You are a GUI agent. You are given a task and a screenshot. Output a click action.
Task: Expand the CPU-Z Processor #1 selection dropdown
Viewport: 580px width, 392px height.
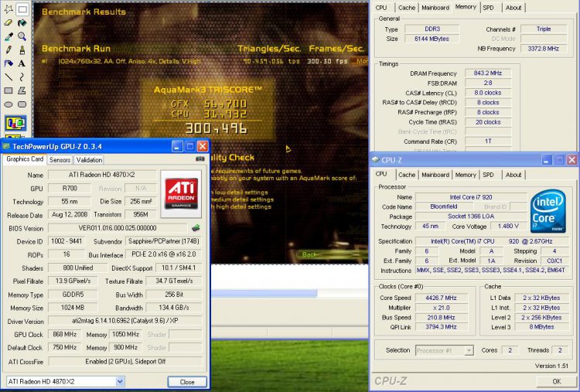469,350
